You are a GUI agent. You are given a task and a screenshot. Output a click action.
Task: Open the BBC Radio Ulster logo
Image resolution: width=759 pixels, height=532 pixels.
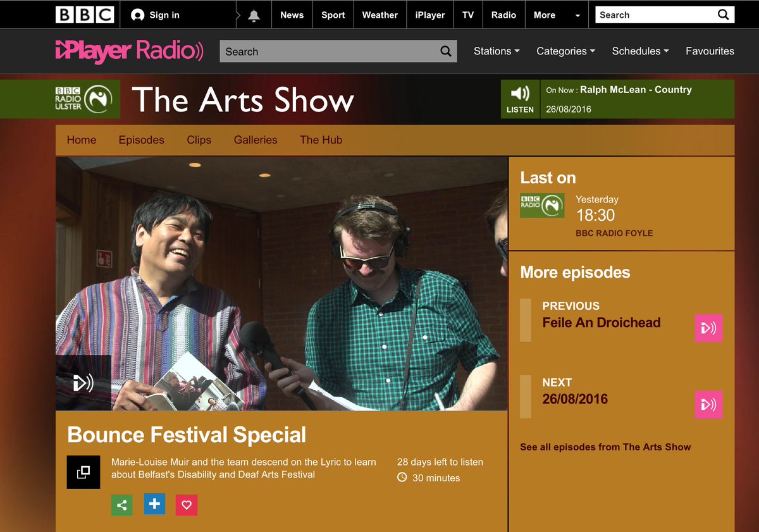[x=84, y=99]
